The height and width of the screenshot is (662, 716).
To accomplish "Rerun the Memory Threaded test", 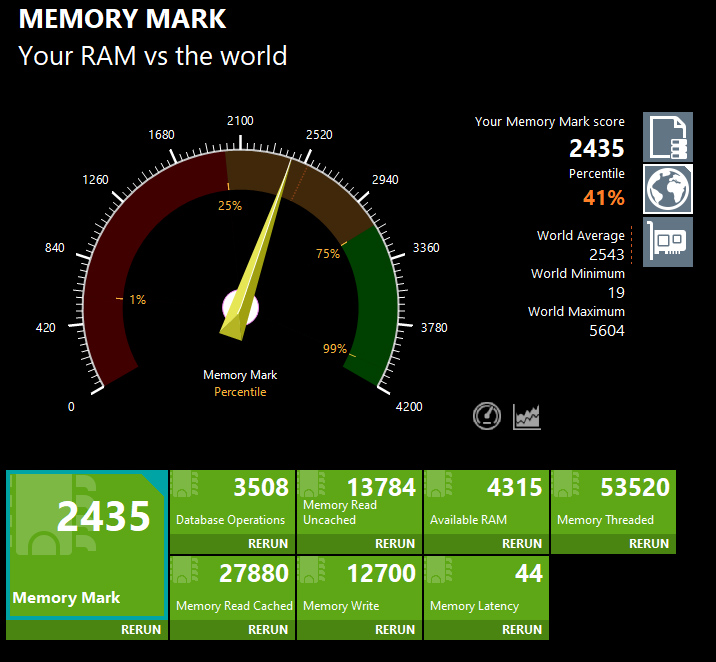I will 649,544.
